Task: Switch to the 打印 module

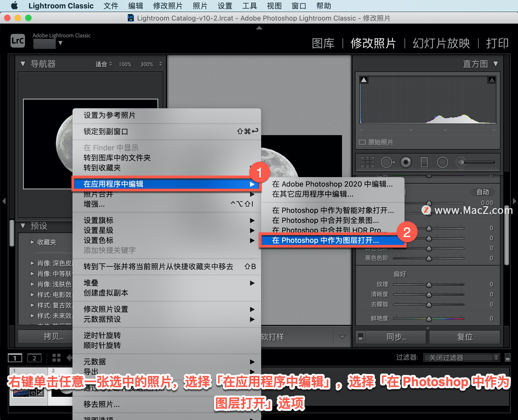Action: 497,43
